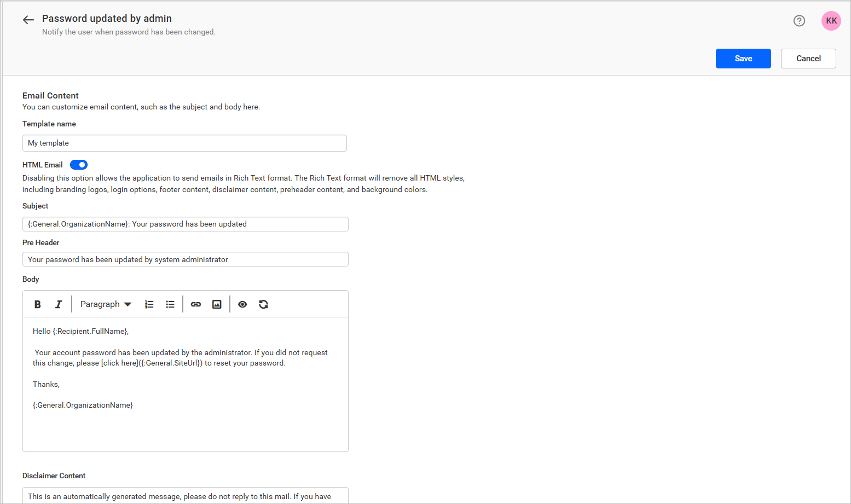Apply bold formatting in the body editor
Image resolution: width=851 pixels, height=504 pixels.
pos(37,304)
